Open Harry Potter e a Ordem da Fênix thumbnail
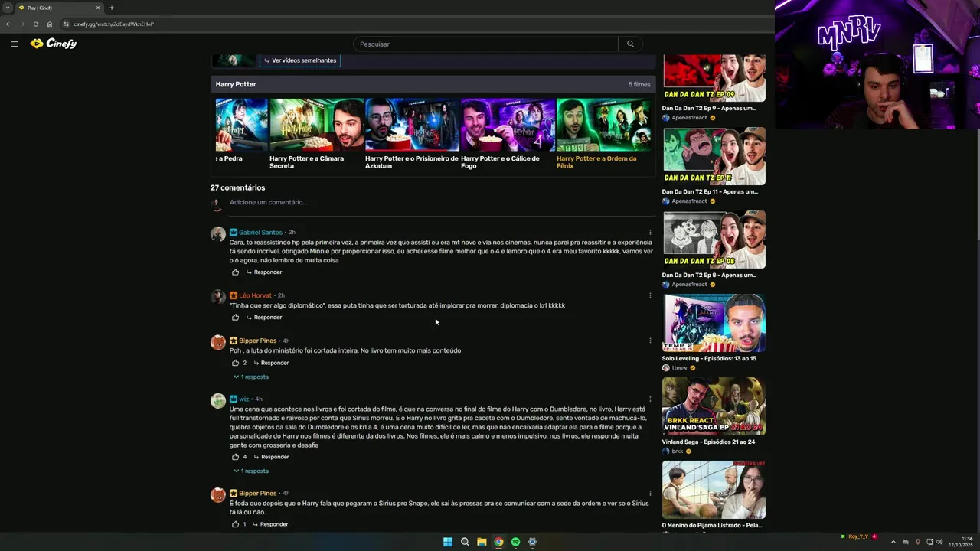Viewport: 980px width, 551px height. pos(605,125)
